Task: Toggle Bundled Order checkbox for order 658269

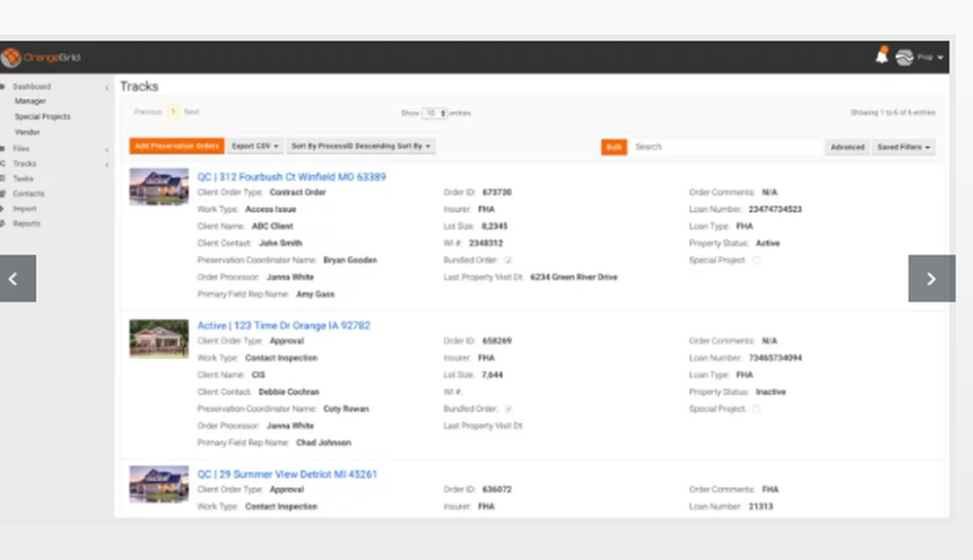Action: pyautogui.click(x=508, y=409)
